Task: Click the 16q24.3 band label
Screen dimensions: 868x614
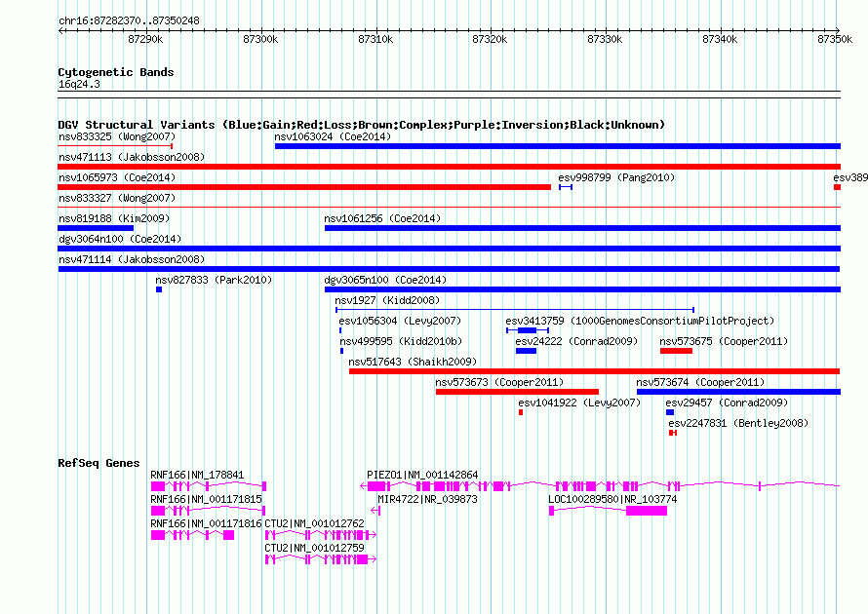Action: (79, 84)
